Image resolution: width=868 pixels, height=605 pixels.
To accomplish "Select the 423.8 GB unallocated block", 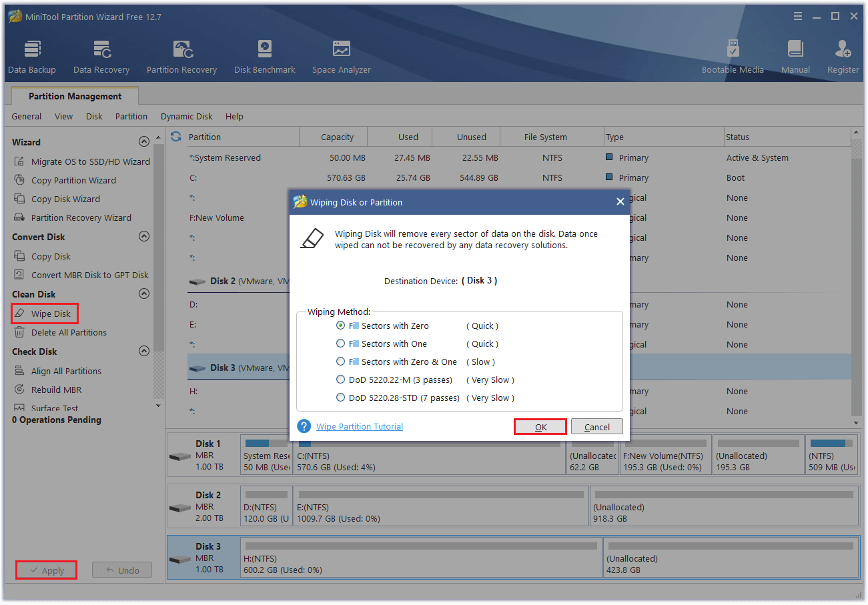I will click(x=731, y=558).
